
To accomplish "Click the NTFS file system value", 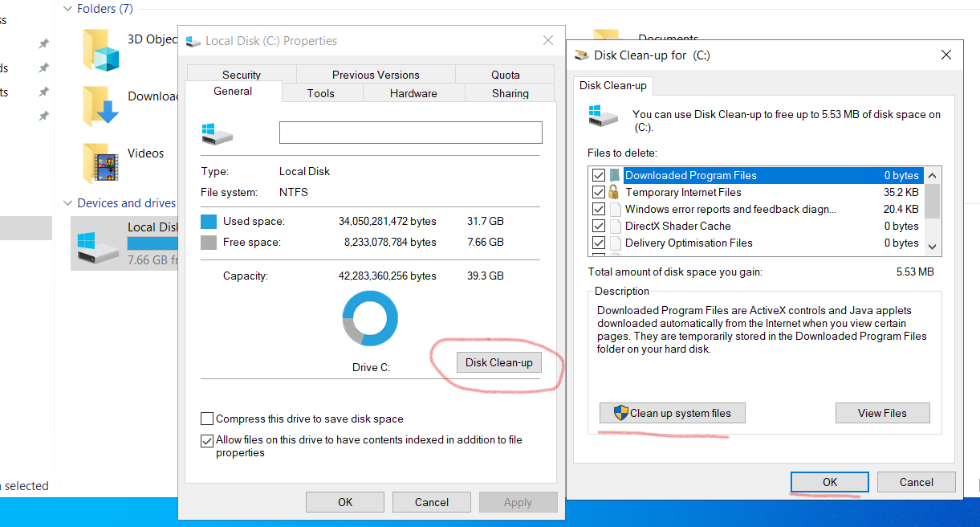I will click(294, 192).
